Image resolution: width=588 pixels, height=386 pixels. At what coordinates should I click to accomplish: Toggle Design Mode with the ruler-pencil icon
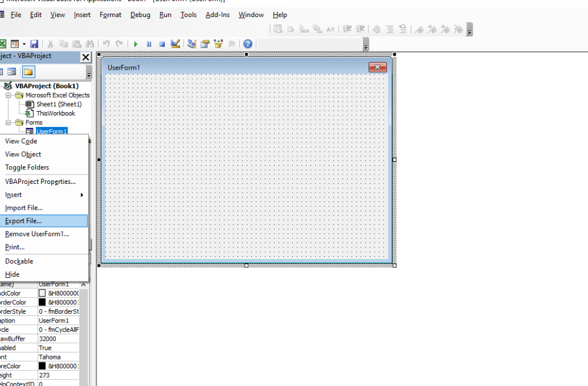175,44
